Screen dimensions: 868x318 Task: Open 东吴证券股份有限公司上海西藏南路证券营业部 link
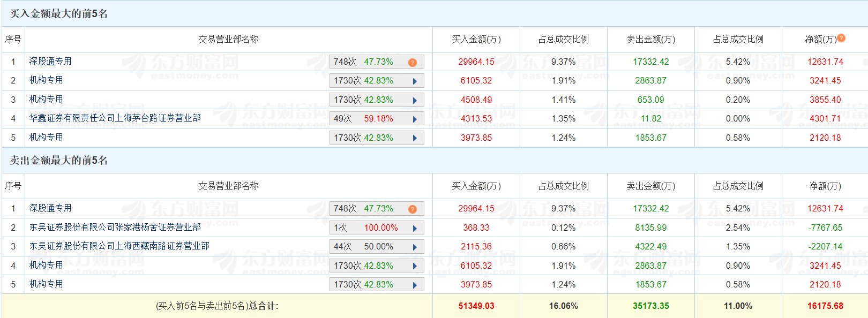pyautogui.click(x=119, y=246)
